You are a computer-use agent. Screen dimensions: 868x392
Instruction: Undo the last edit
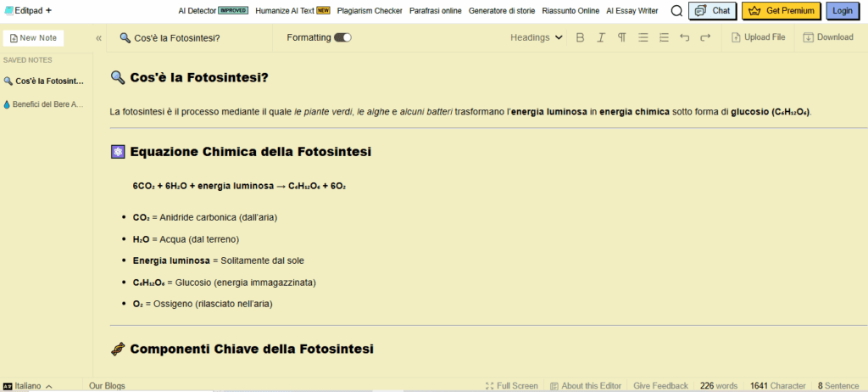(x=685, y=37)
